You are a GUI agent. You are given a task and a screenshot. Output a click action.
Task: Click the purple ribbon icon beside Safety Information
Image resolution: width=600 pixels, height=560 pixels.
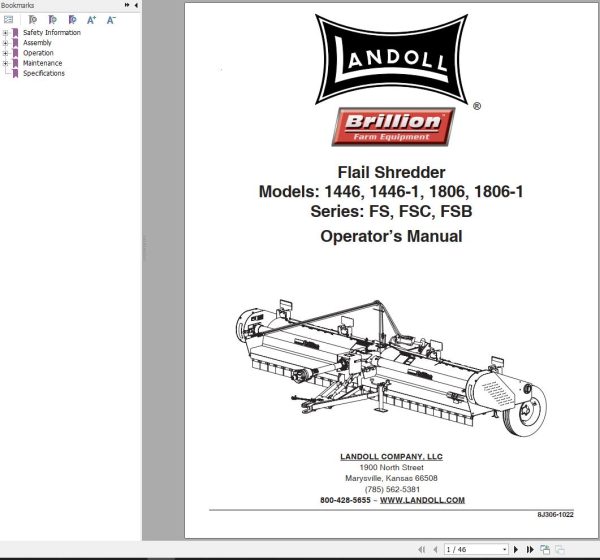click(x=15, y=33)
